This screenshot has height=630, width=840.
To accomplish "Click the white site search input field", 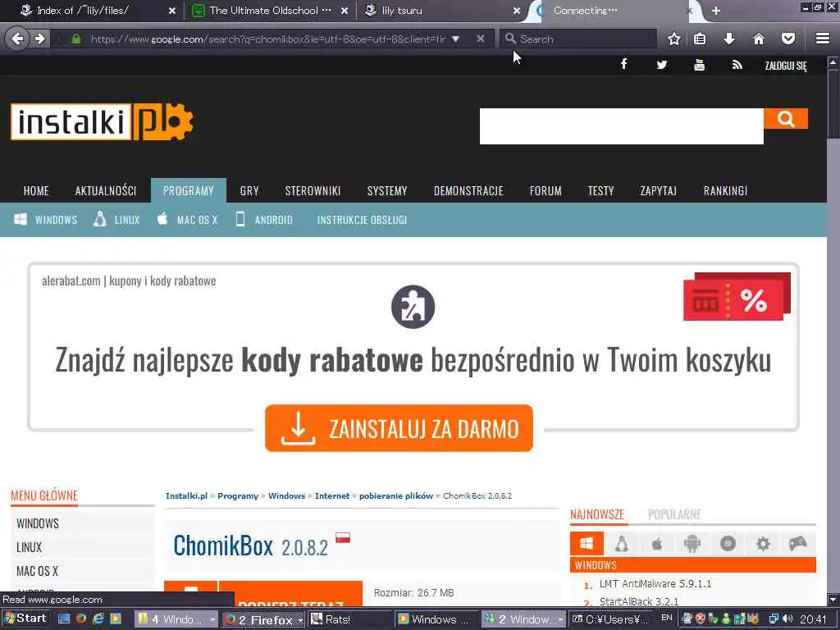I will click(622, 126).
